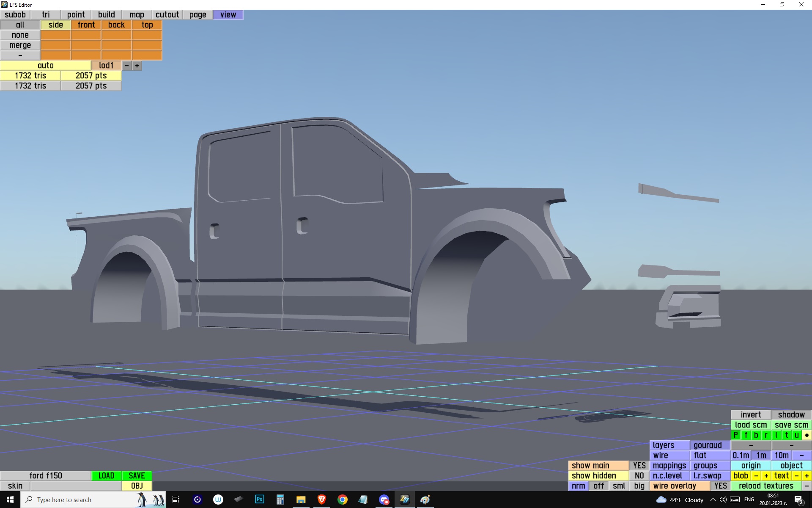Open Calculator from the taskbar

(x=280, y=500)
